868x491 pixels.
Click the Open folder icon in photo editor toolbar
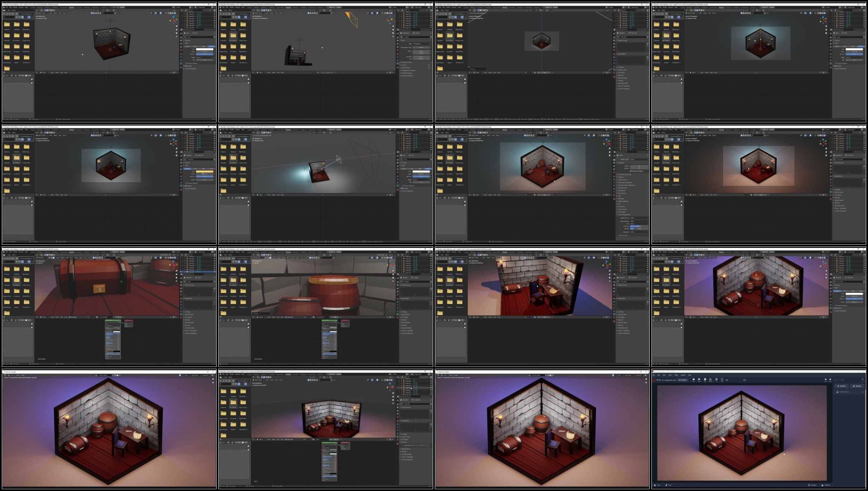click(694, 379)
